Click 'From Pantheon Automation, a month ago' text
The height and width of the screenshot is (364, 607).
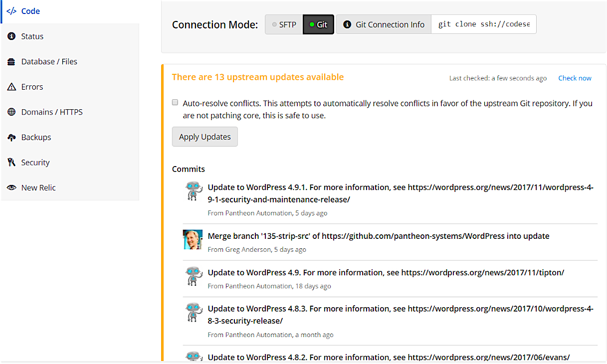(271, 335)
